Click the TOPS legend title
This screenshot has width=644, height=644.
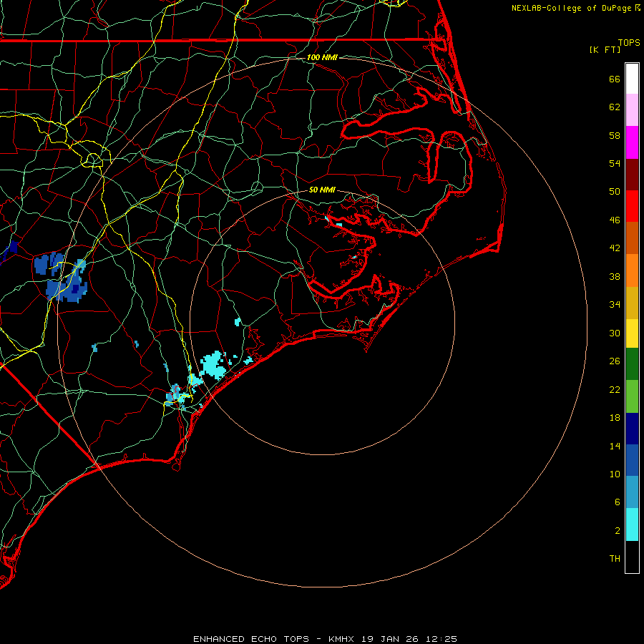(629, 43)
